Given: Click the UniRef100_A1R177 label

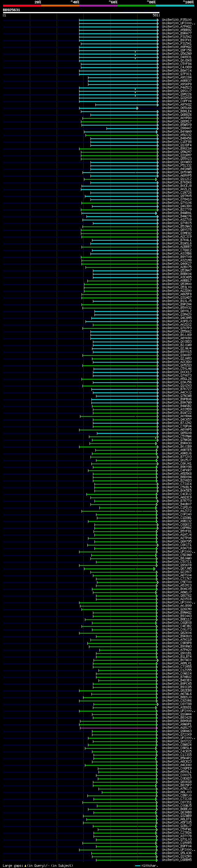Looking at the screenshot, I should point(176,728).
